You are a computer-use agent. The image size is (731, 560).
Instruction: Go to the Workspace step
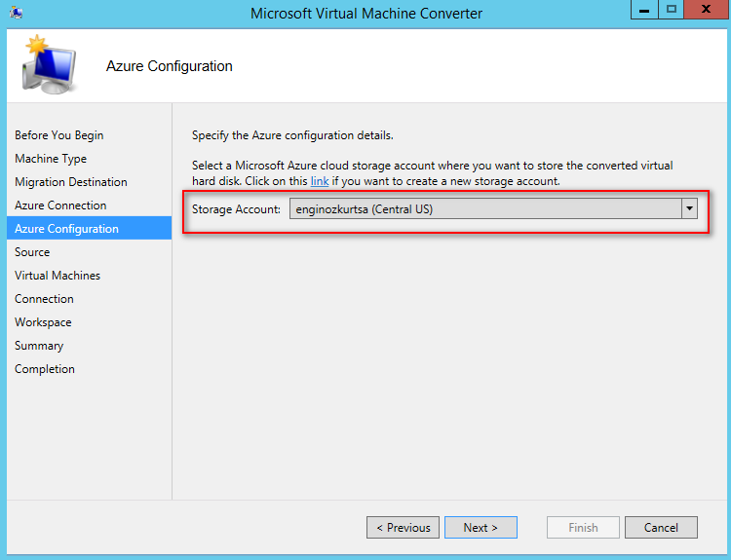[43, 322]
